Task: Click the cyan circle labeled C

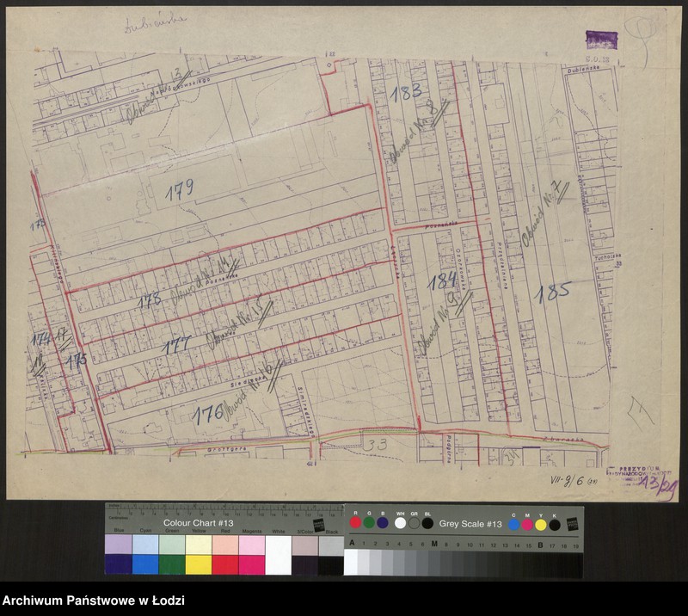Action: point(513,523)
